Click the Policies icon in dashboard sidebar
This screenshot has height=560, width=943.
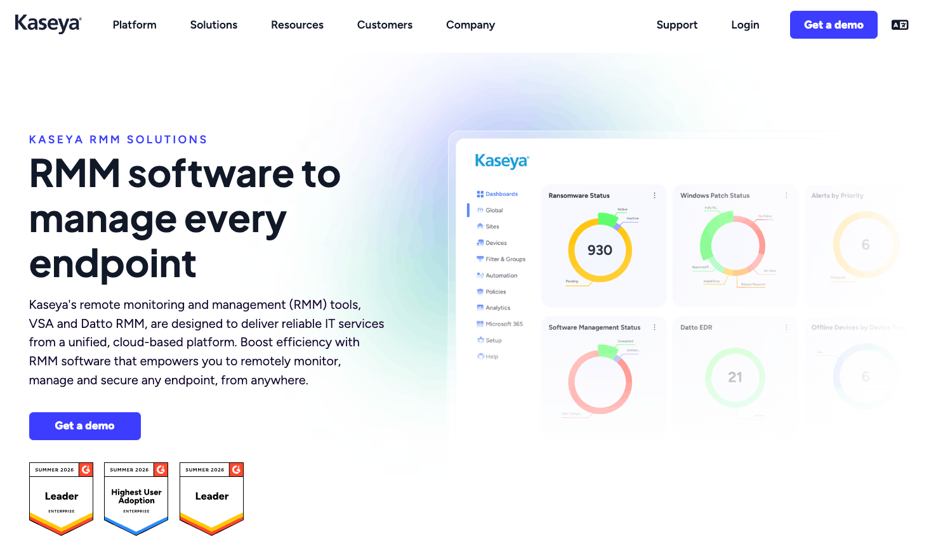coord(480,292)
